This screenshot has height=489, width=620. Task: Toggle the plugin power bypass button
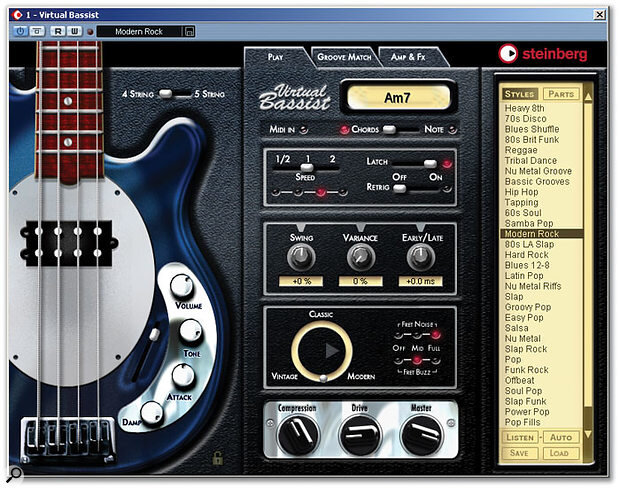pos(20,31)
